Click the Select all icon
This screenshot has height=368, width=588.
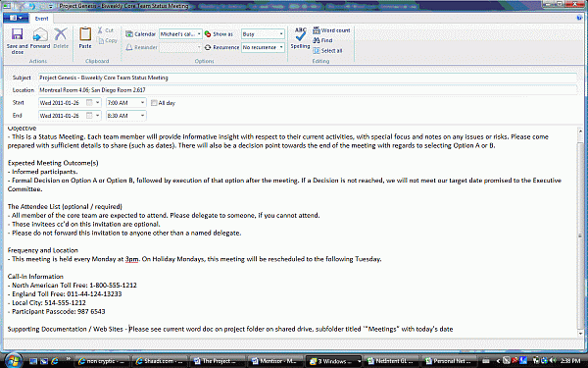317,50
